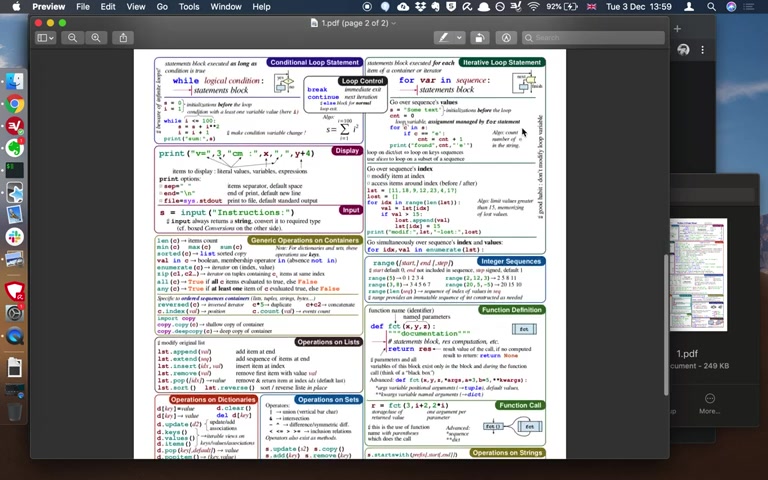Activate the highlight pen tool
The height and width of the screenshot is (480, 768).
(x=444, y=38)
